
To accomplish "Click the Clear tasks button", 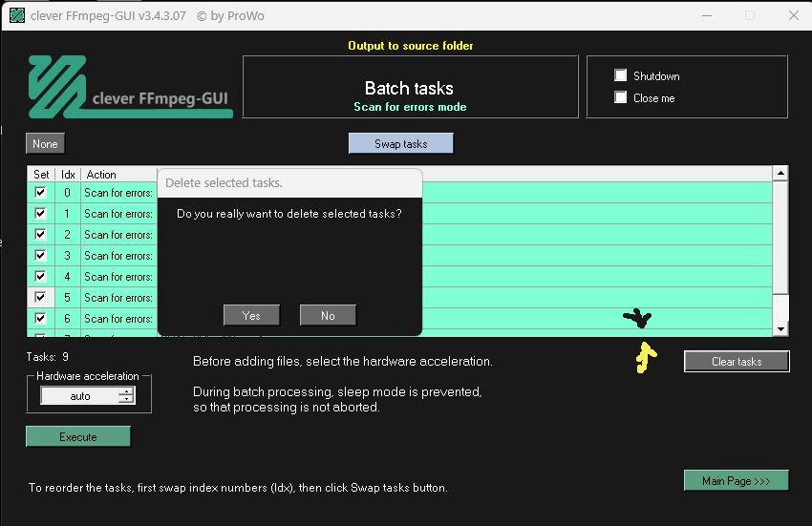I will (x=737, y=362).
